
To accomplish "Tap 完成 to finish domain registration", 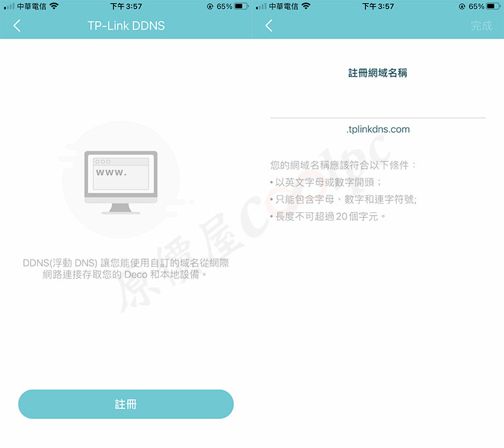I will pos(481,26).
